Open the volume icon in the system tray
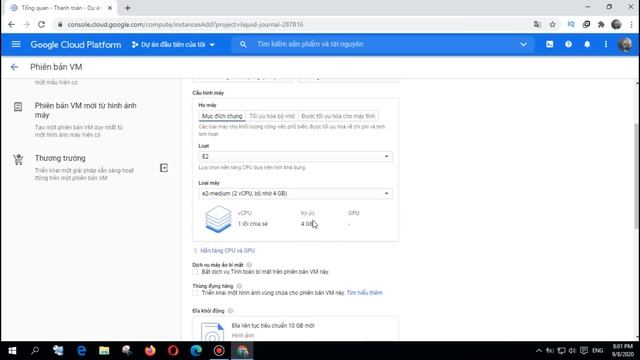 572,351
